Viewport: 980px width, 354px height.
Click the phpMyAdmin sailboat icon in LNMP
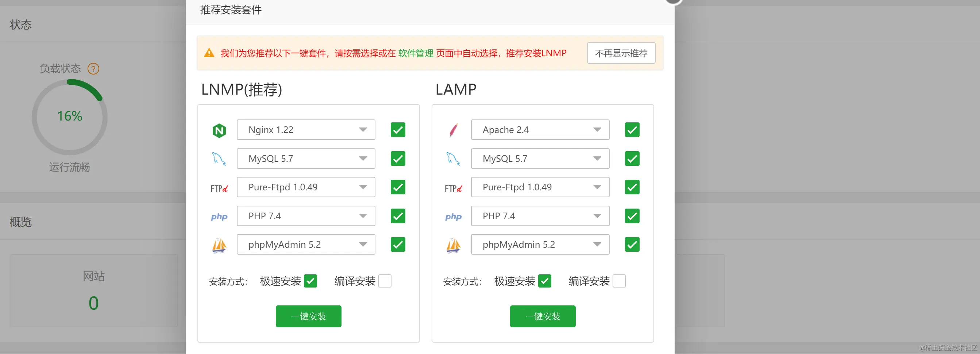point(219,245)
